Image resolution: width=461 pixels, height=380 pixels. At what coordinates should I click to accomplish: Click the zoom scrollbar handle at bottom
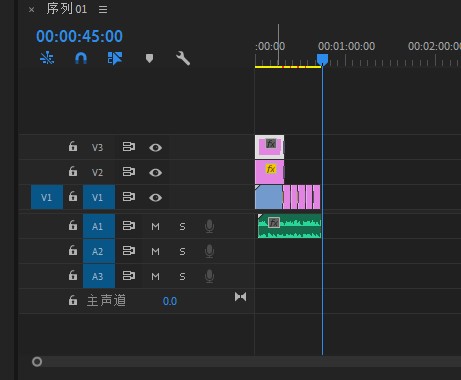[x=37, y=362]
